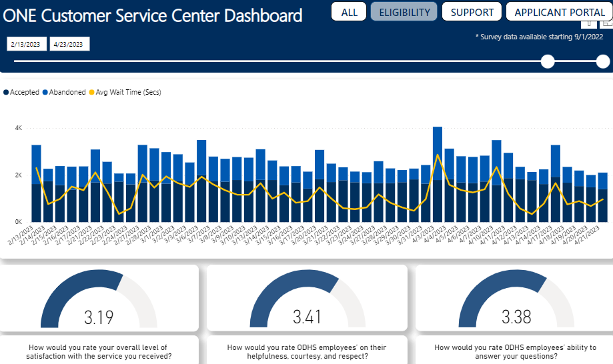Screen dimensions: 613x364
Task: Click the Abandoned legend item
Action: (64, 92)
